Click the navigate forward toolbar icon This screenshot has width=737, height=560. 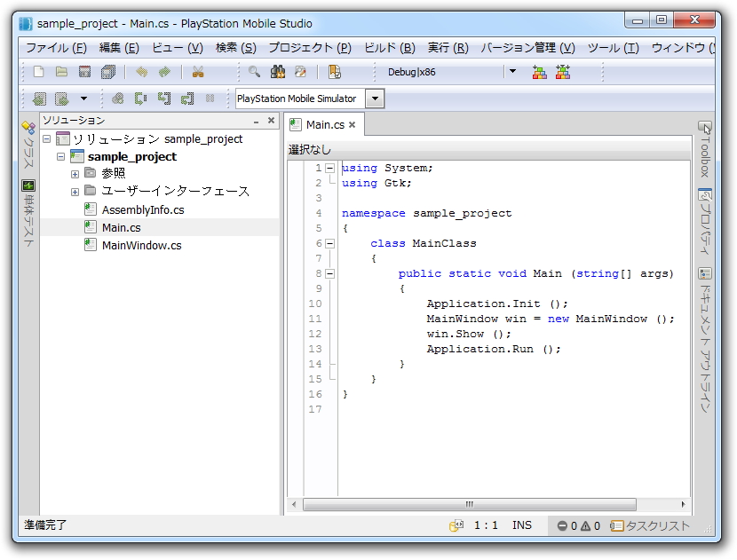[61, 99]
